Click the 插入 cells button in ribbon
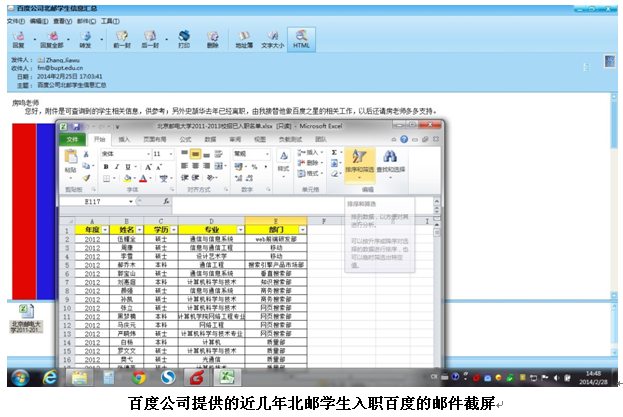 310,153
